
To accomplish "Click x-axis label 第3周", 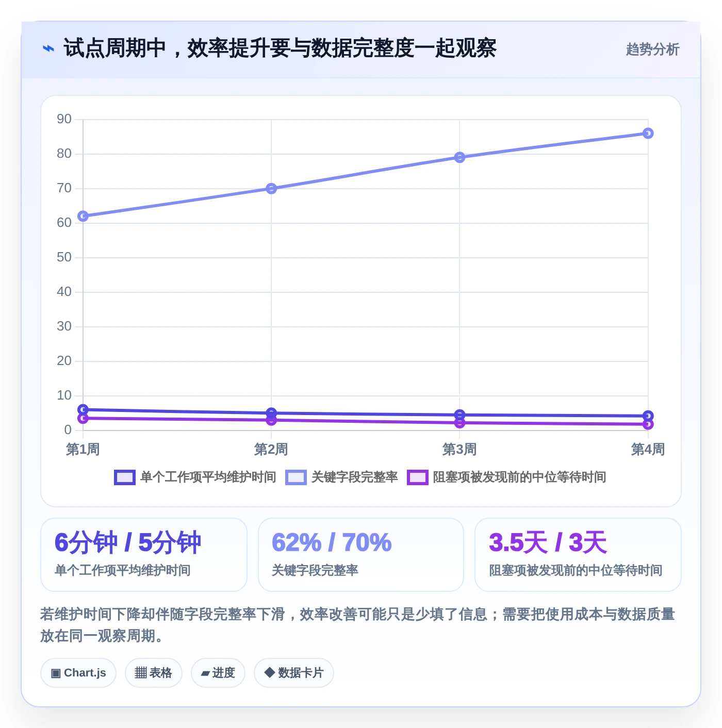I will click(x=460, y=450).
